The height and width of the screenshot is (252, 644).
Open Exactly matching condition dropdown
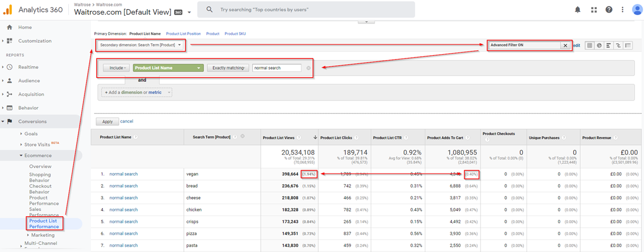tap(228, 68)
